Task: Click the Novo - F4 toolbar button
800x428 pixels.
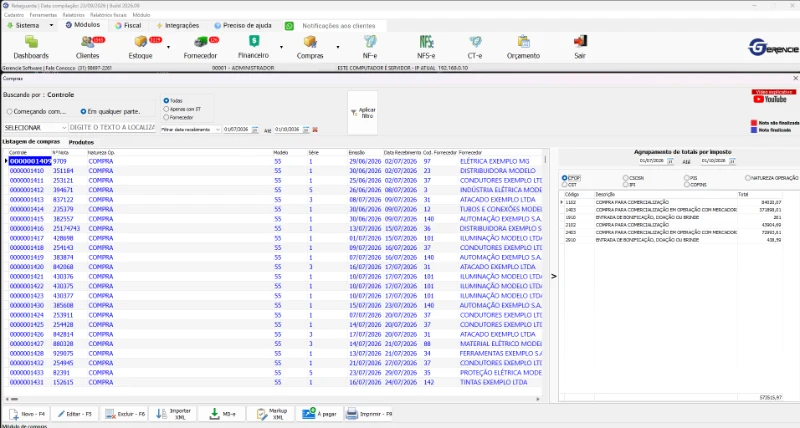Action: [27, 414]
